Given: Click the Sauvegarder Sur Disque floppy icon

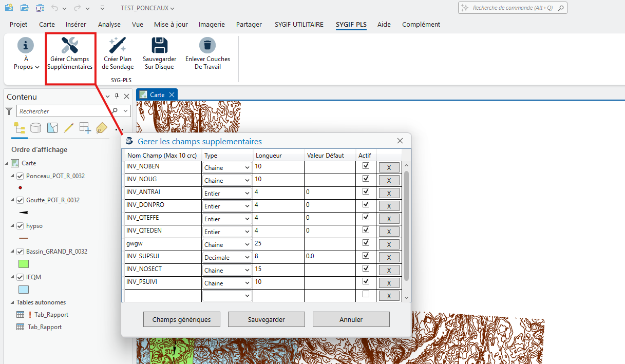Looking at the screenshot, I should 159,46.
